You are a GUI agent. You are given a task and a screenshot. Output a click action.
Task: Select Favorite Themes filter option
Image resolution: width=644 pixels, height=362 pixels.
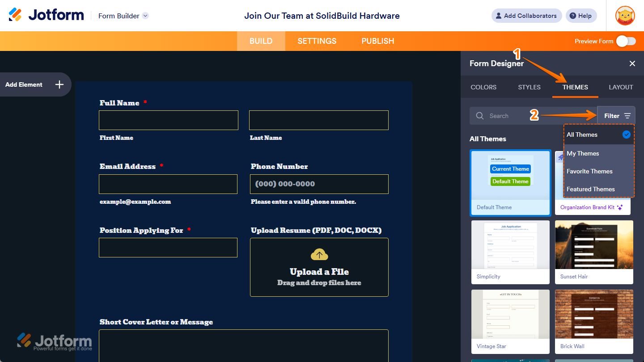(x=599, y=171)
